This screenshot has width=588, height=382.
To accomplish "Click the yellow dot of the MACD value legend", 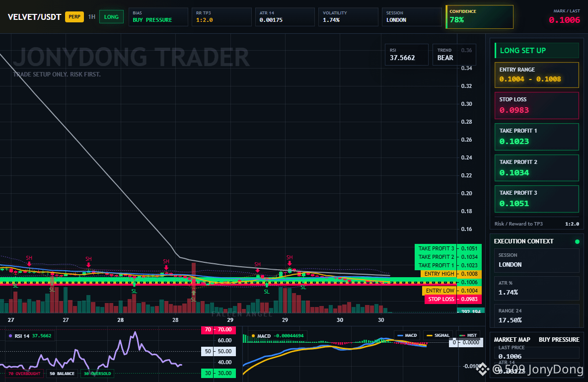I will [x=253, y=336].
